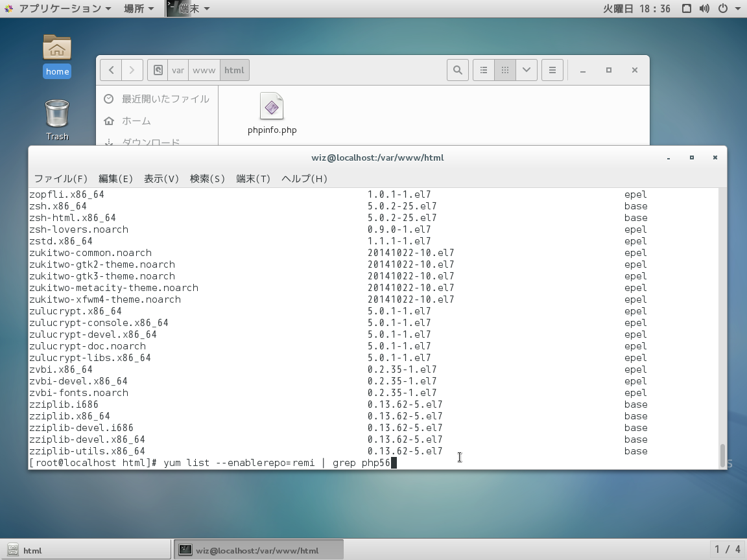Viewport: 747px width, 560px height.
Task: Open file manager search
Action: point(457,70)
